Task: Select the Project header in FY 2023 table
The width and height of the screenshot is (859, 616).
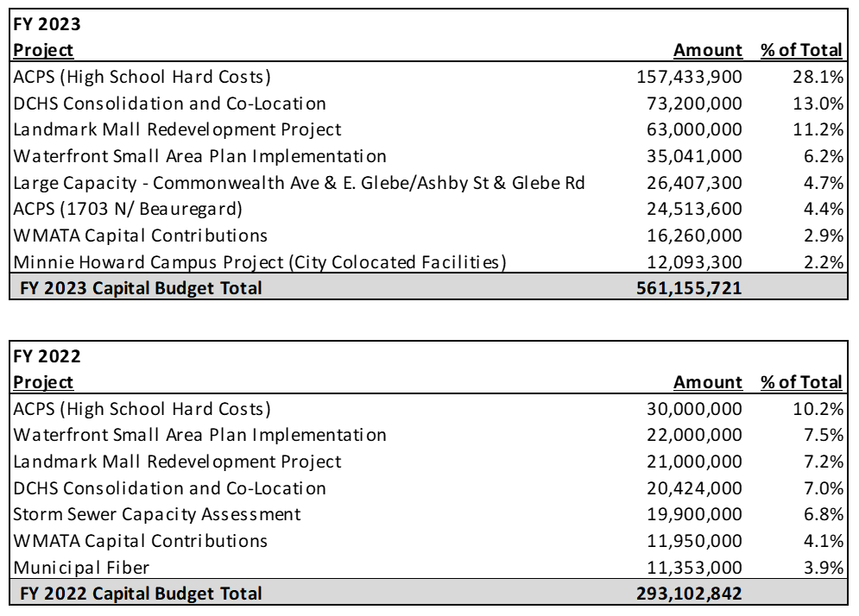Action: 43,50
